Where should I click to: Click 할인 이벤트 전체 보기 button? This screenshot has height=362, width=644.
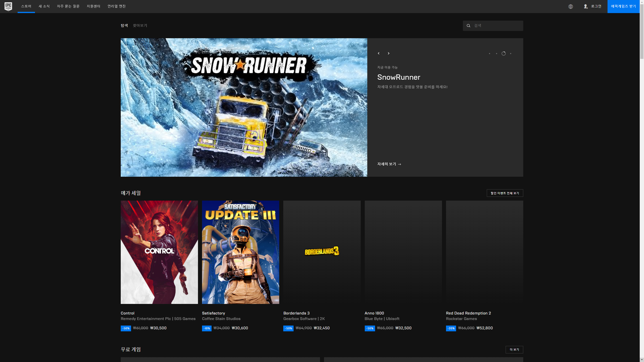tap(505, 193)
